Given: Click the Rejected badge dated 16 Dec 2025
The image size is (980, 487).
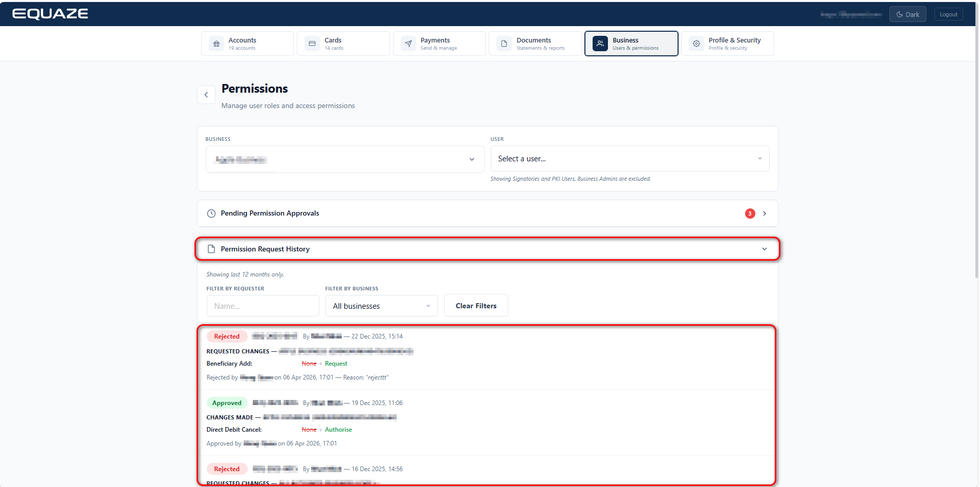Looking at the screenshot, I should tap(227, 469).
